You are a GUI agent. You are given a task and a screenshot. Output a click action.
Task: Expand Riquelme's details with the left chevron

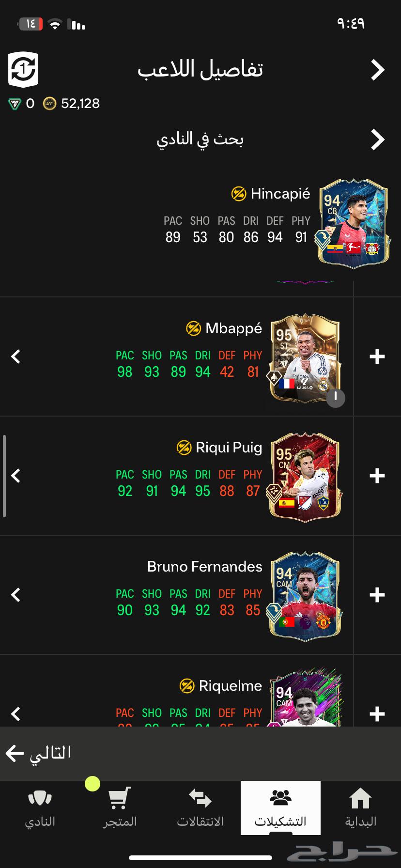[x=15, y=714]
